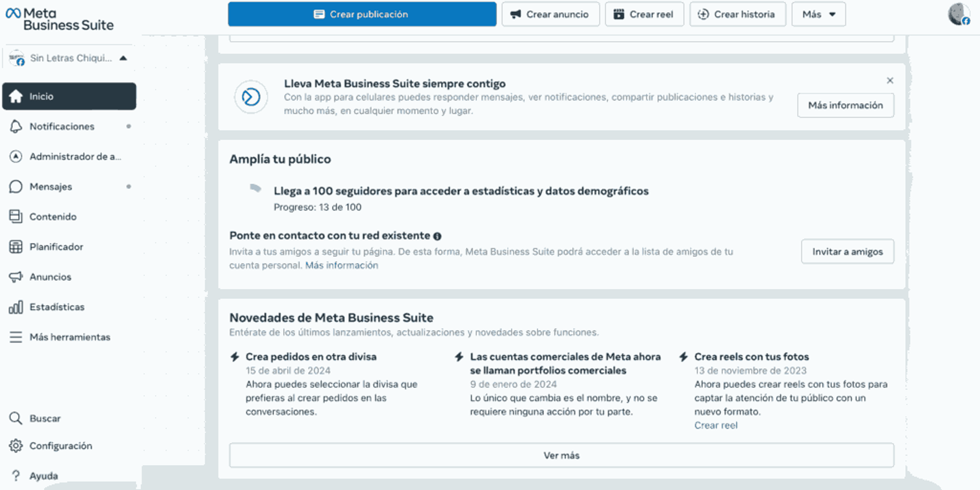
Task: Select Planificador in the sidebar menu
Action: pos(69,247)
